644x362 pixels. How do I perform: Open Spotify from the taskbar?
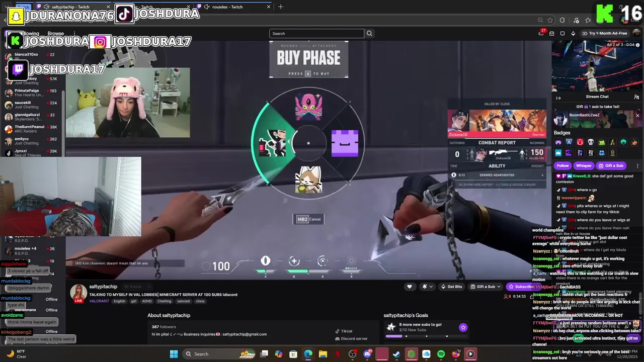pos(441,354)
